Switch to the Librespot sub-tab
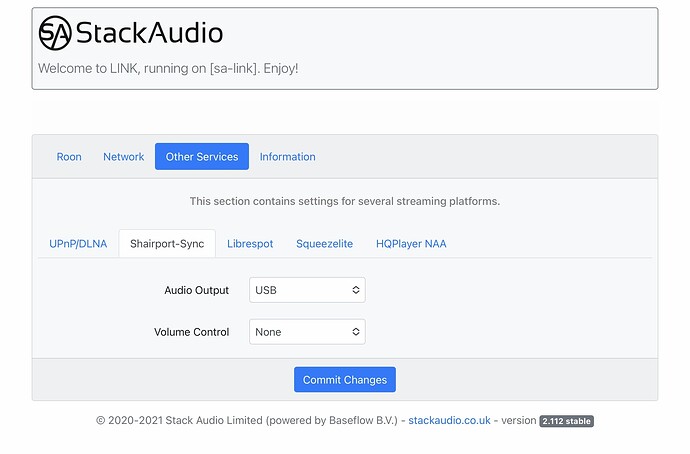Screen dimensions: 690x454 click(250, 244)
